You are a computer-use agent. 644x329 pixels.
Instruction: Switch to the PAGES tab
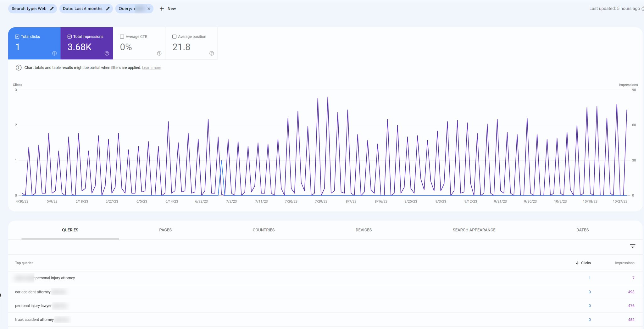coord(165,230)
